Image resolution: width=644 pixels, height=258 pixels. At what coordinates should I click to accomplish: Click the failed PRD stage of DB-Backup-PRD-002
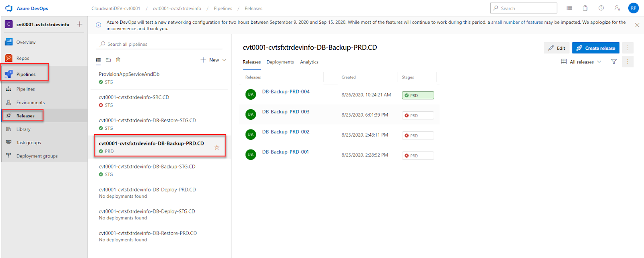point(418,135)
